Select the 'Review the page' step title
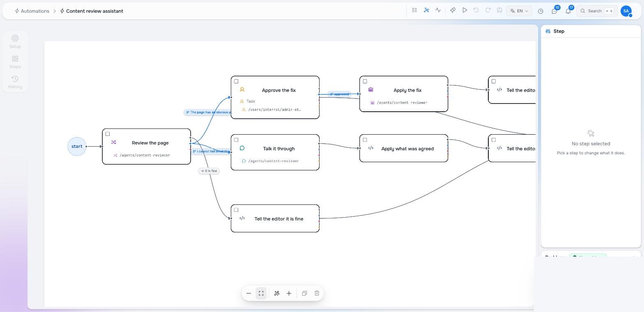The image size is (644, 312). tap(150, 143)
